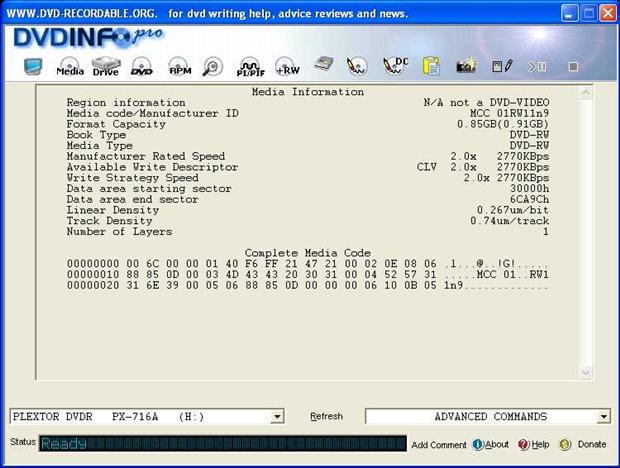620x468 pixels.
Task: Click the 'Number of Layers' label
Action: tap(119, 232)
